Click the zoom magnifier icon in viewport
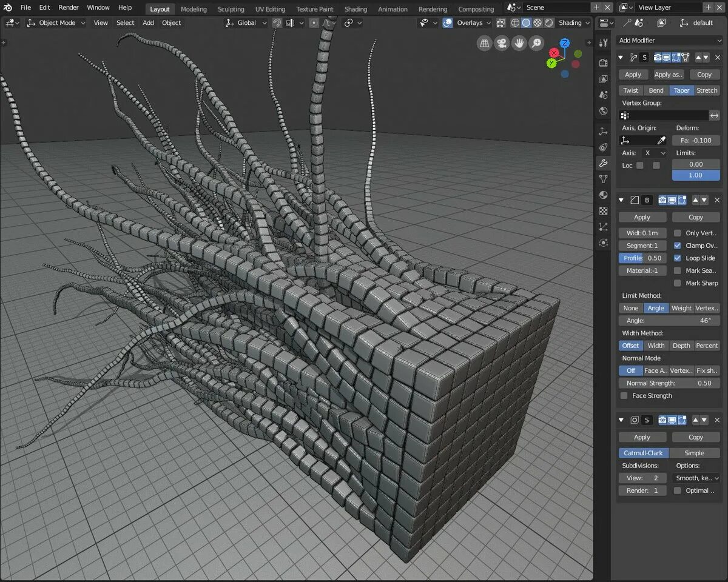Image resolution: width=728 pixels, height=582 pixels. tap(536, 43)
